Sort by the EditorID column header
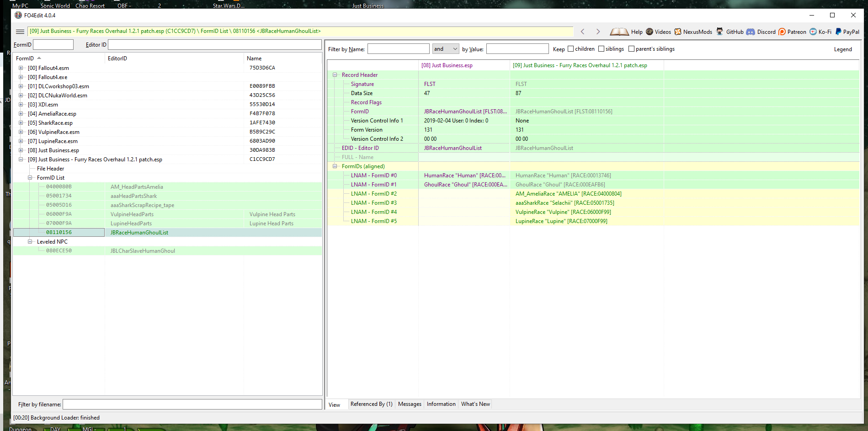The height and width of the screenshot is (431, 868). [175, 58]
